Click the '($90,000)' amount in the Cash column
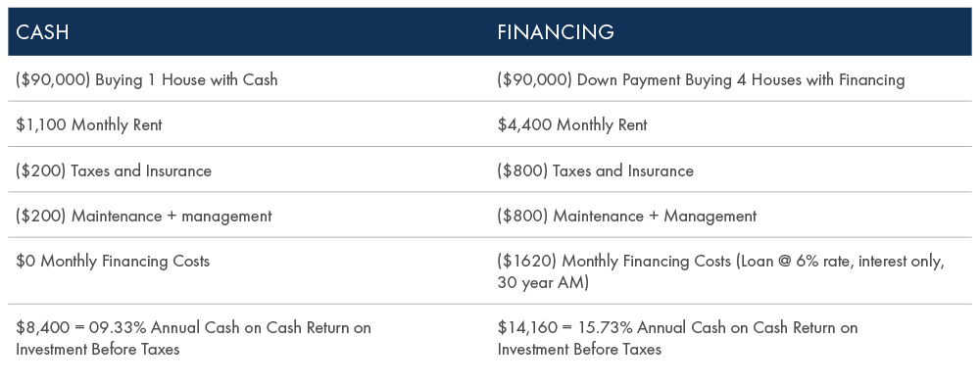 coord(53,80)
